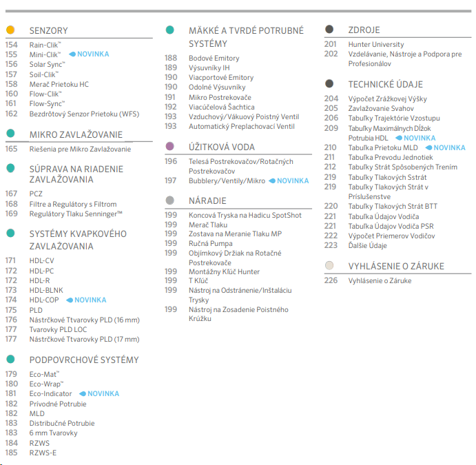Select the Ručná Pumpa entry
Screen dimensions: 476x465
[x=210, y=244]
